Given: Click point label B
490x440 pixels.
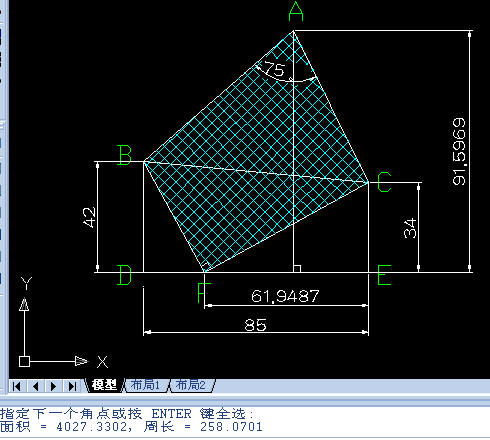Looking at the screenshot, I should pos(125,155).
